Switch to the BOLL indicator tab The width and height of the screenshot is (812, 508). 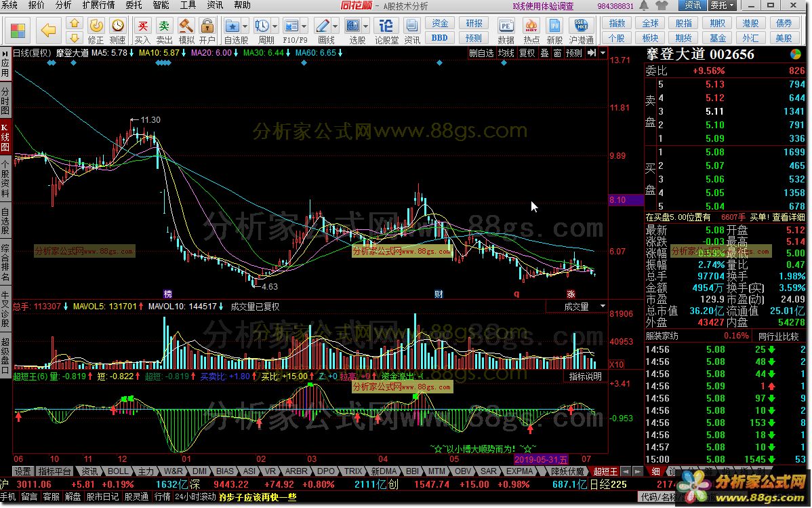click(x=117, y=472)
